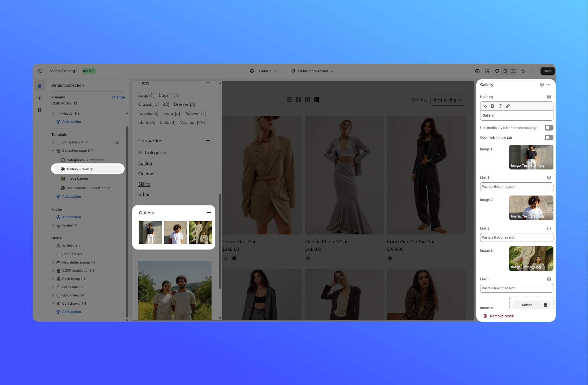Select the Wishlist 1-1 section

pos(71,246)
